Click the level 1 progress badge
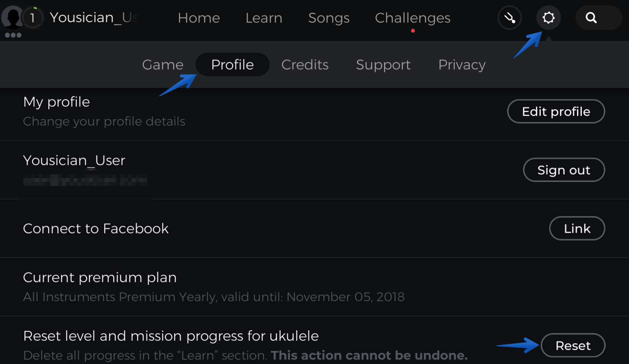The height and width of the screenshot is (364, 629). point(33,17)
